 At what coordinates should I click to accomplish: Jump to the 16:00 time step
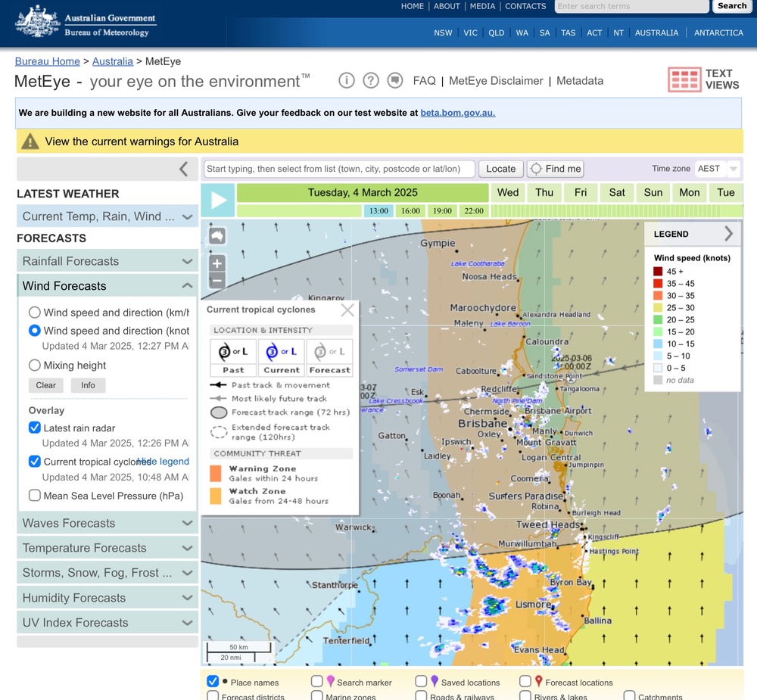coord(410,211)
